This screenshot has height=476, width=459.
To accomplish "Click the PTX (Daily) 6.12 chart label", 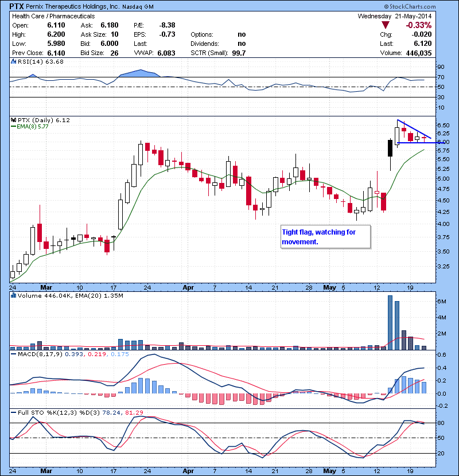I will coord(44,120).
